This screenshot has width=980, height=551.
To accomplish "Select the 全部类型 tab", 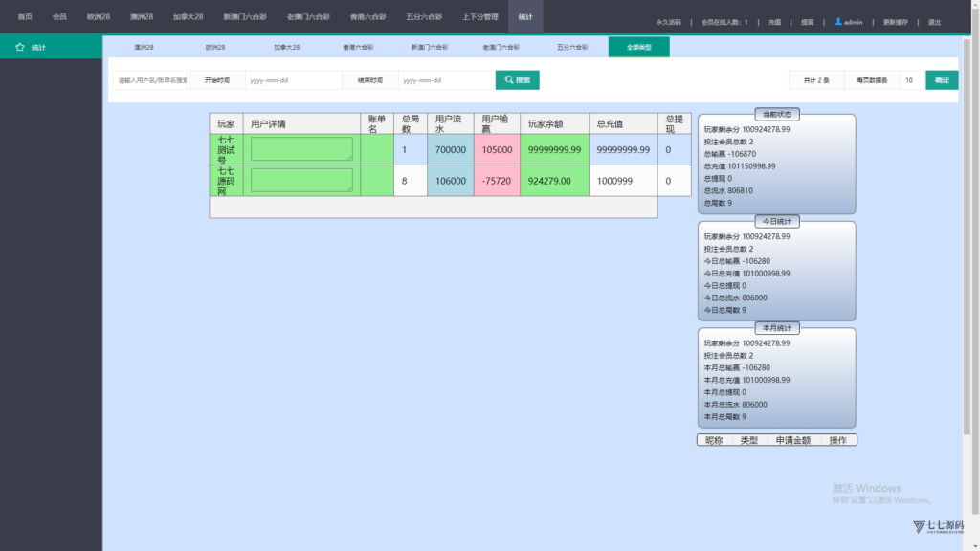I will [x=638, y=47].
